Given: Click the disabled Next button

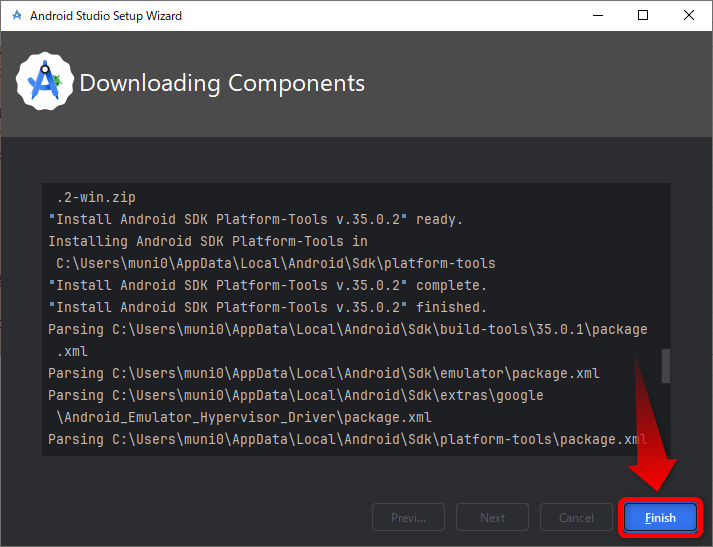Looking at the screenshot, I should [492, 517].
